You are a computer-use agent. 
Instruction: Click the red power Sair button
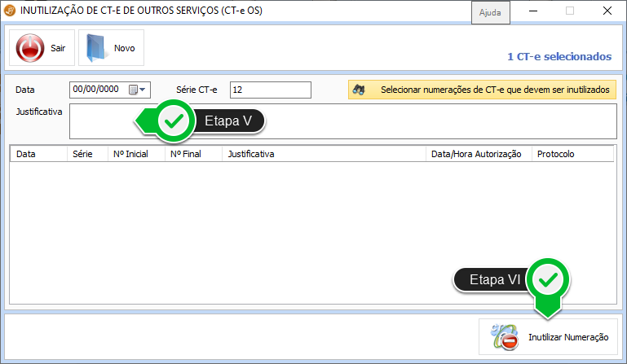coord(42,48)
